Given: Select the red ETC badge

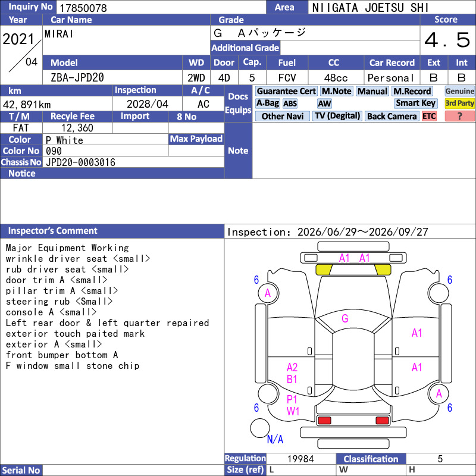Looking at the screenshot, I should tap(429, 116).
